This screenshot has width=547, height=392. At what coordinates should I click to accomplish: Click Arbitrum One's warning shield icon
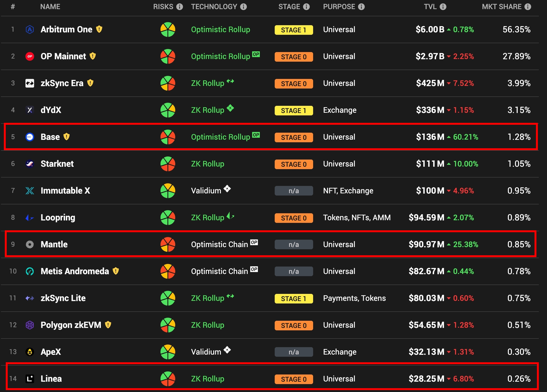click(99, 30)
